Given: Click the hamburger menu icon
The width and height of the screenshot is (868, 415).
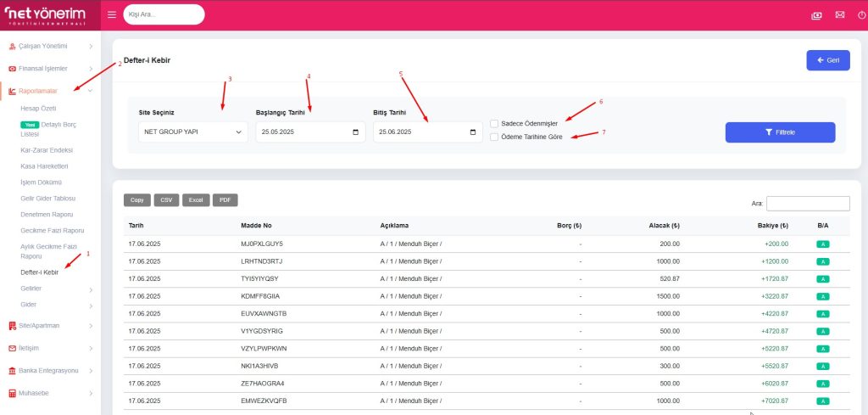Looking at the screenshot, I should [x=113, y=14].
